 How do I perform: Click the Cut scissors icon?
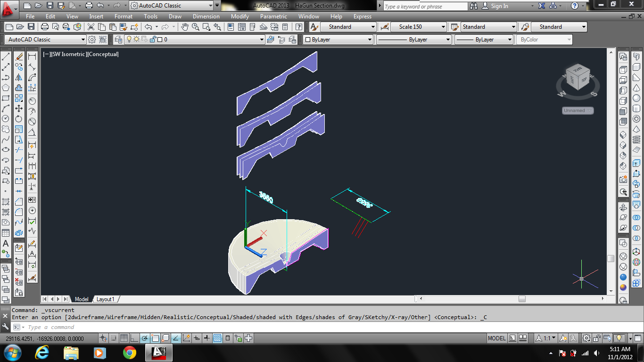click(91, 27)
